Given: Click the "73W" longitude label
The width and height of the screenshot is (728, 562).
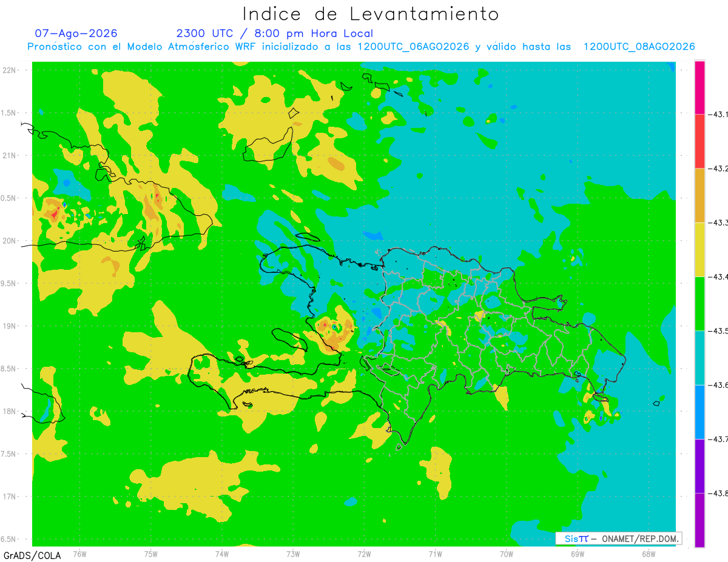Looking at the screenshot, I should pyautogui.click(x=293, y=554).
